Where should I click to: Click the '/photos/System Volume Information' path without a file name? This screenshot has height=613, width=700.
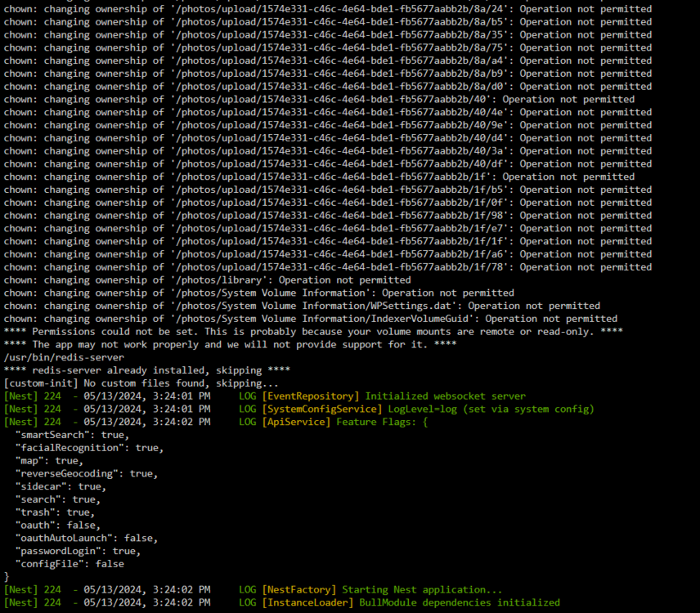click(272, 293)
